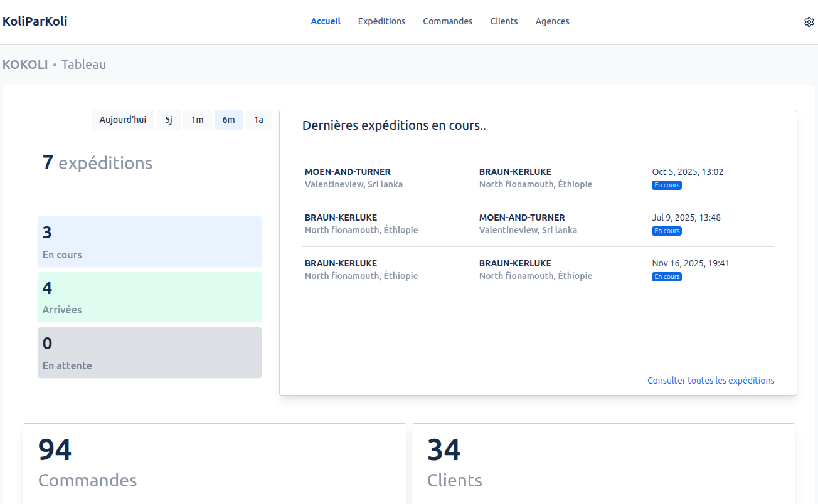Click the En cours badge for Jul 9 shipment

(666, 231)
